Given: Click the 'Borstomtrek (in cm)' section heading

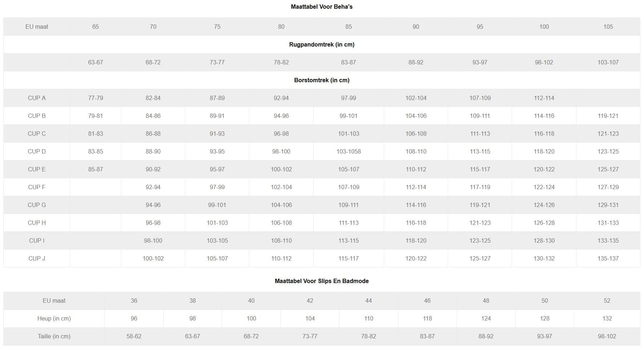Looking at the screenshot, I should (x=322, y=80).
